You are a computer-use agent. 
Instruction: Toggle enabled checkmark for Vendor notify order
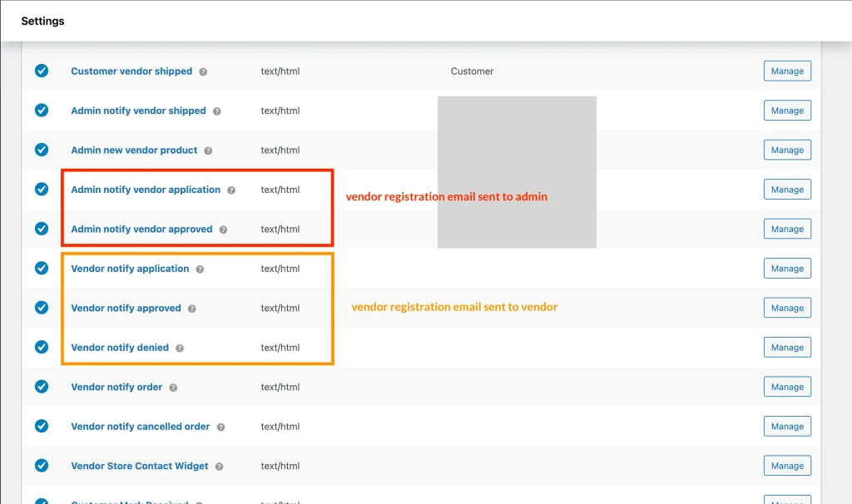pos(42,387)
